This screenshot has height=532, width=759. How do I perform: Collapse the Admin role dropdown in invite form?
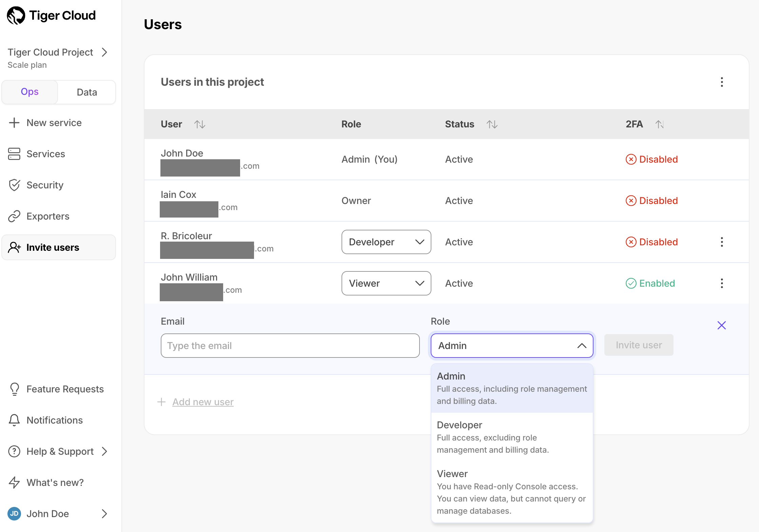[x=512, y=346]
